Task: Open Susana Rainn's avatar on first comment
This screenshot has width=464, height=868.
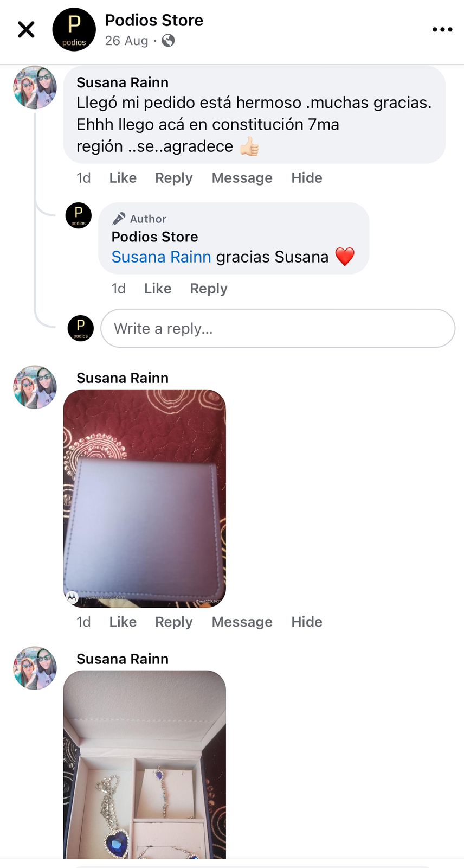Action: point(35,88)
